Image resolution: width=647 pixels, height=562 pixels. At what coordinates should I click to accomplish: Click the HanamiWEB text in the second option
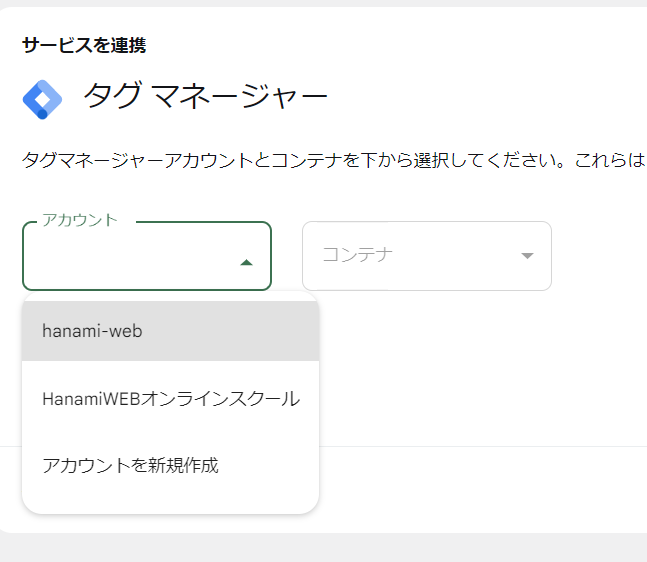click(92, 399)
